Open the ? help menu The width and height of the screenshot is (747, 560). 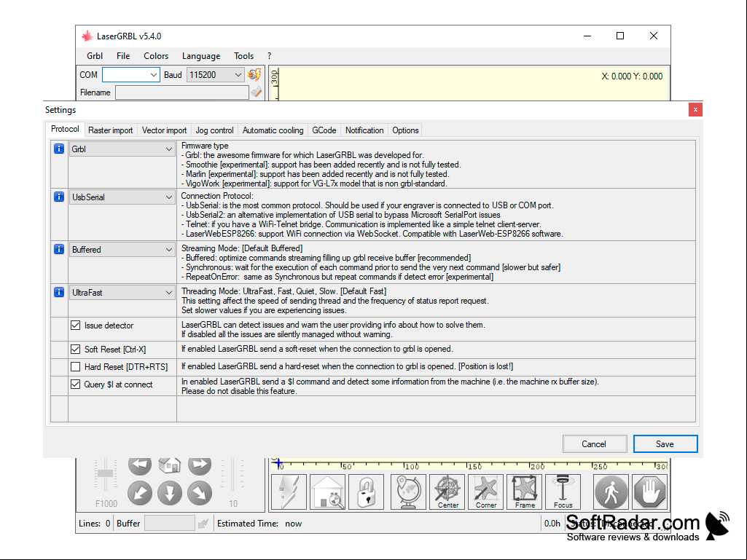point(269,56)
